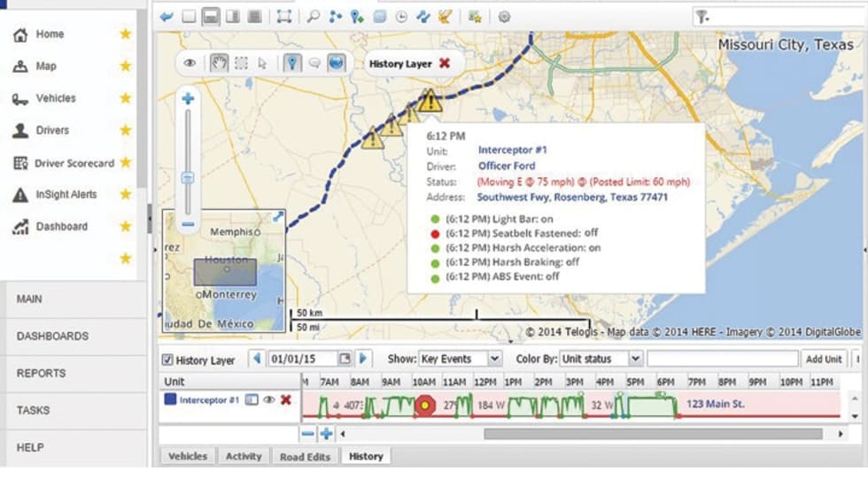Remove Interceptor #1 with the red X
This screenshot has width=868, height=489.
[286, 400]
